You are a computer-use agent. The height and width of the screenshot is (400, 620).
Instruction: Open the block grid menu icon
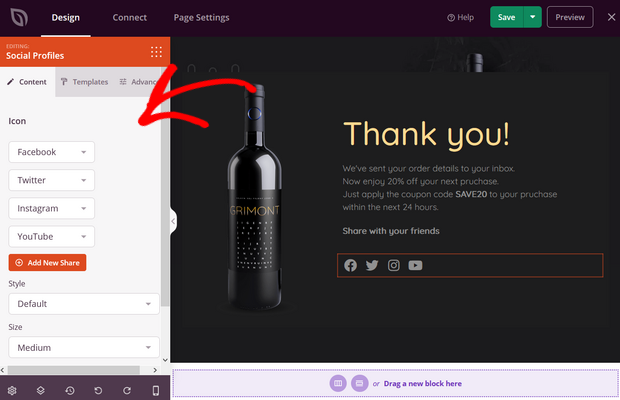tap(156, 52)
